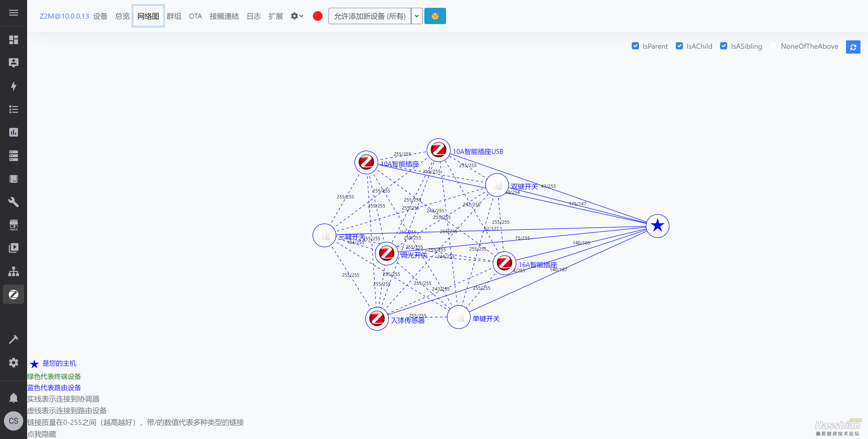Image resolution: width=868 pixels, height=439 pixels.
Task: Select the 双键开关 node thumbnail
Action: pos(497,185)
